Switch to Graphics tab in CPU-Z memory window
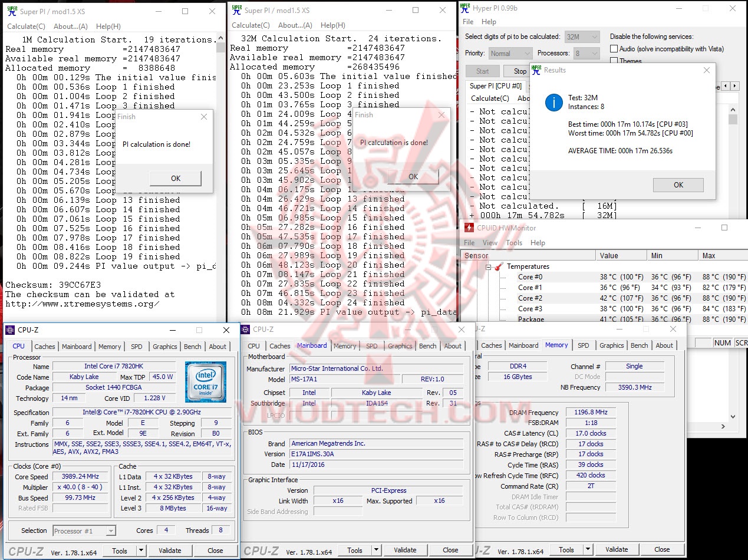The image size is (748, 560). click(612, 345)
